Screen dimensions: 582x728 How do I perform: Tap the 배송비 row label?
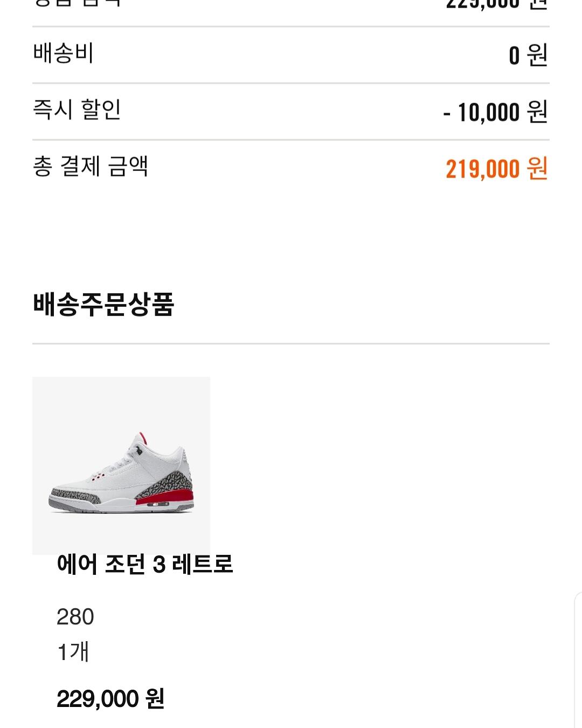click(64, 53)
